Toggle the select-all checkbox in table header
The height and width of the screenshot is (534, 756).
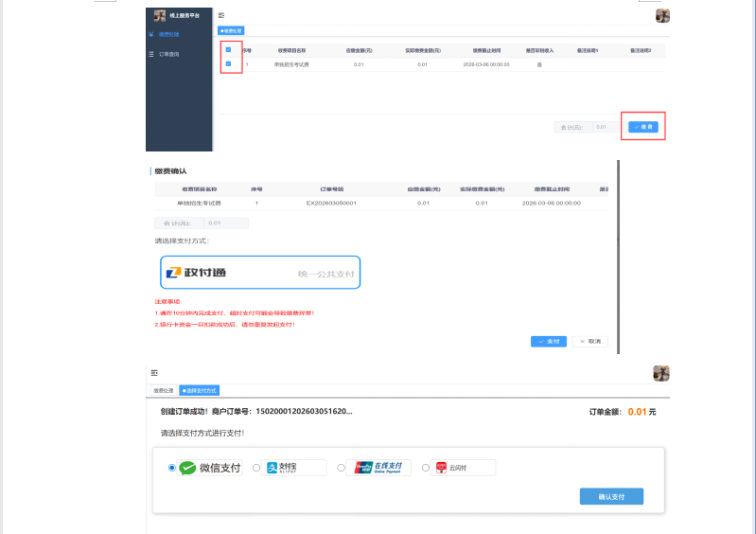coord(228,49)
